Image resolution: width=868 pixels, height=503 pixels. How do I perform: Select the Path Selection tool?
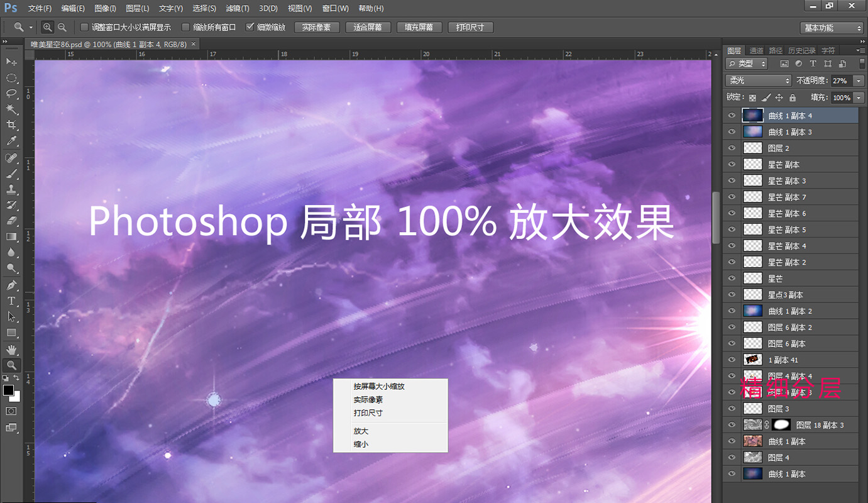click(11, 317)
